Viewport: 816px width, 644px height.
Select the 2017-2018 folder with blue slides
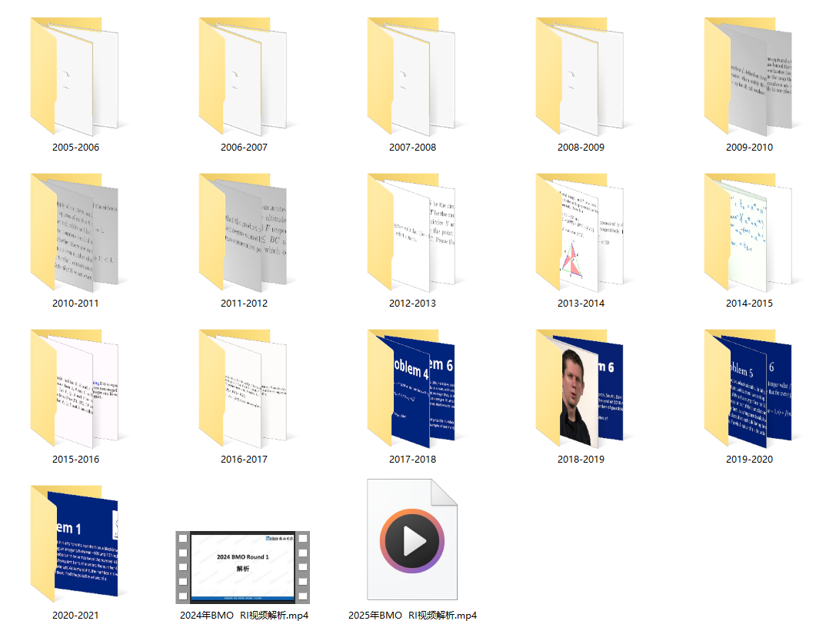pos(411,389)
